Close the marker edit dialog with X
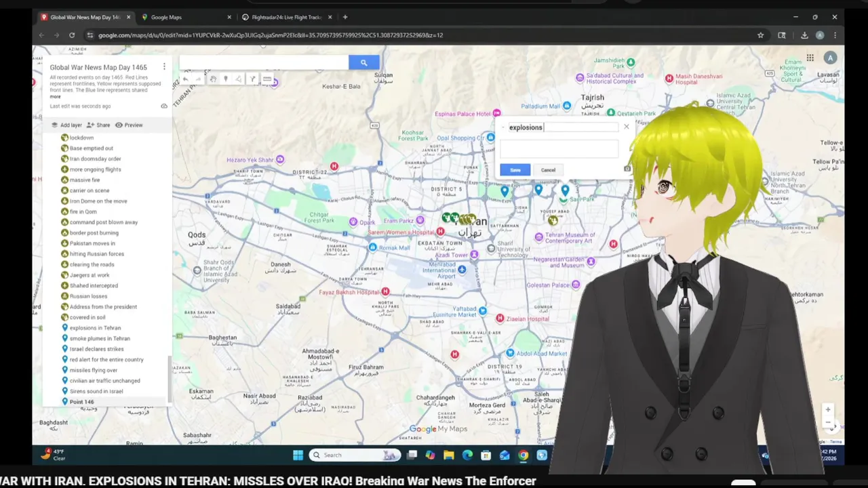Screen dimensions: 868x488 (626, 127)
